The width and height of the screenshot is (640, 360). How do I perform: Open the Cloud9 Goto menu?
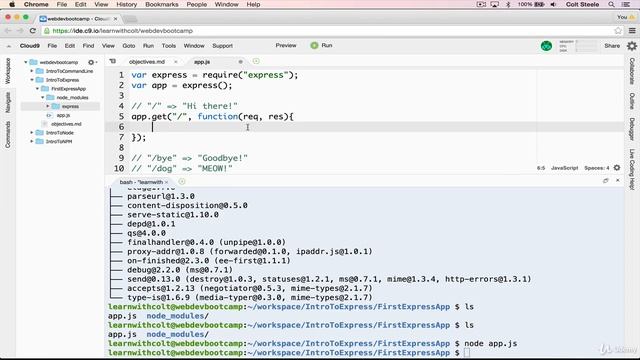[x=129, y=46]
